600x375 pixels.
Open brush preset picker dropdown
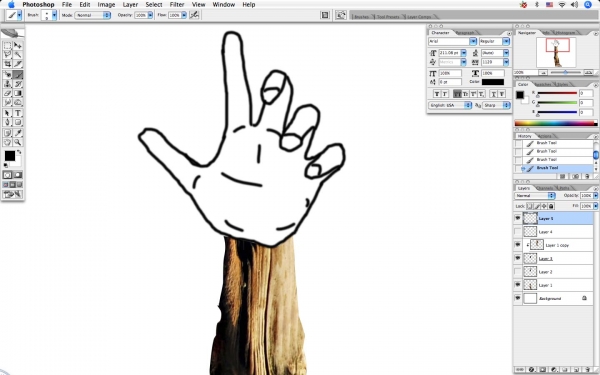coord(54,15)
